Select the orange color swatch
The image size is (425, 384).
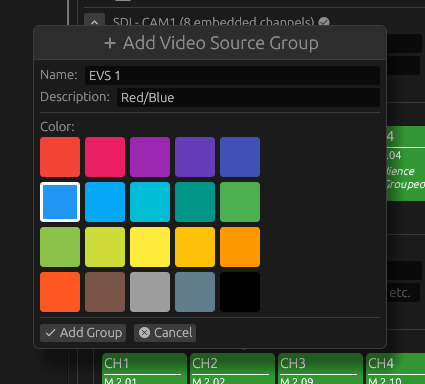coord(240,247)
